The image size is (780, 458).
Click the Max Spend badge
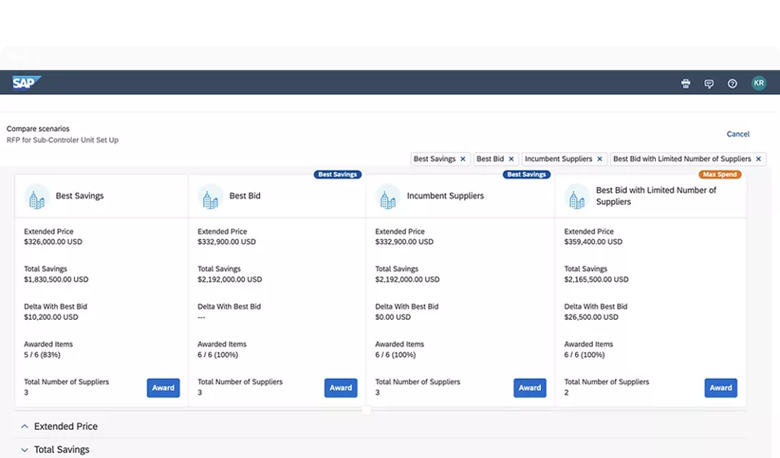click(720, 174)
